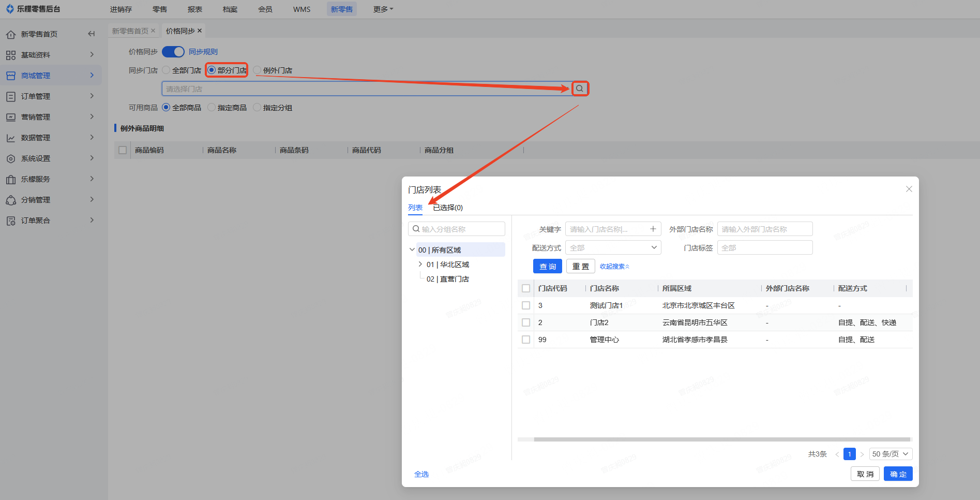Go to next page arrow
The height and width of the screenshot is (500, 980).
point(862,454)
